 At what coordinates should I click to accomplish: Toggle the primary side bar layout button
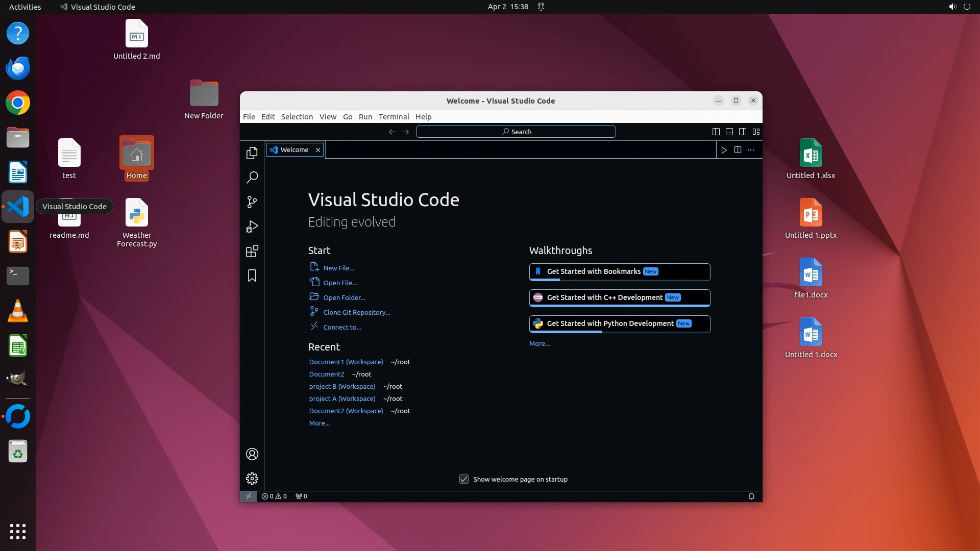(x=716, y=132)
